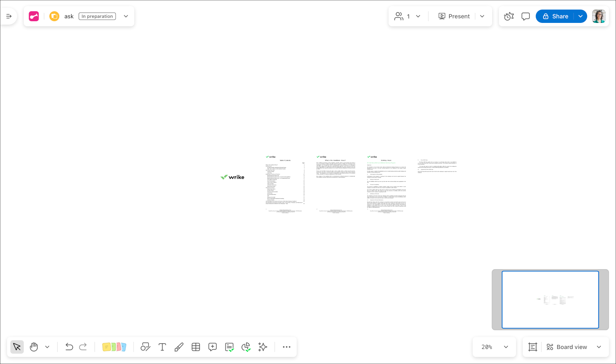
Task: Select the hand pan tool
Action: coord(34,347)
